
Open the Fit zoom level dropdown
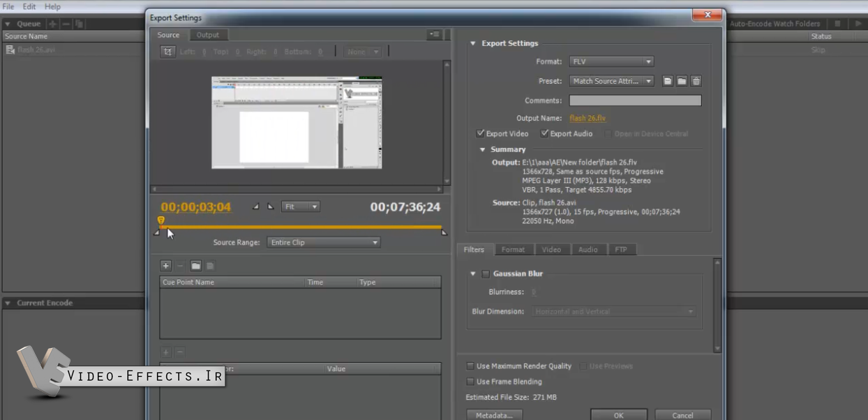tap(300, 207)
